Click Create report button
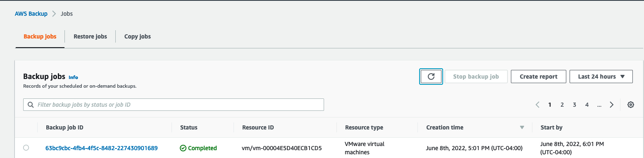This screenshot has width=644, height=158. coord(539,77)
